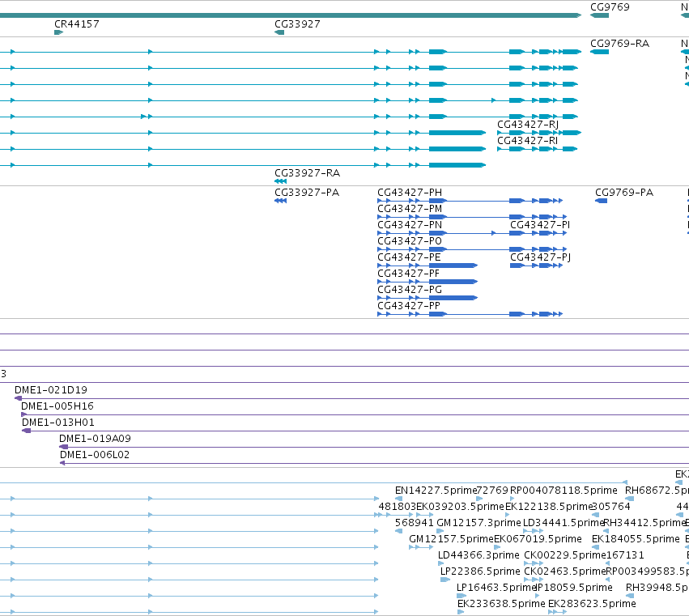
Task: Click the DME1-021D19 BAC end arrow
Action: (18, 398)
